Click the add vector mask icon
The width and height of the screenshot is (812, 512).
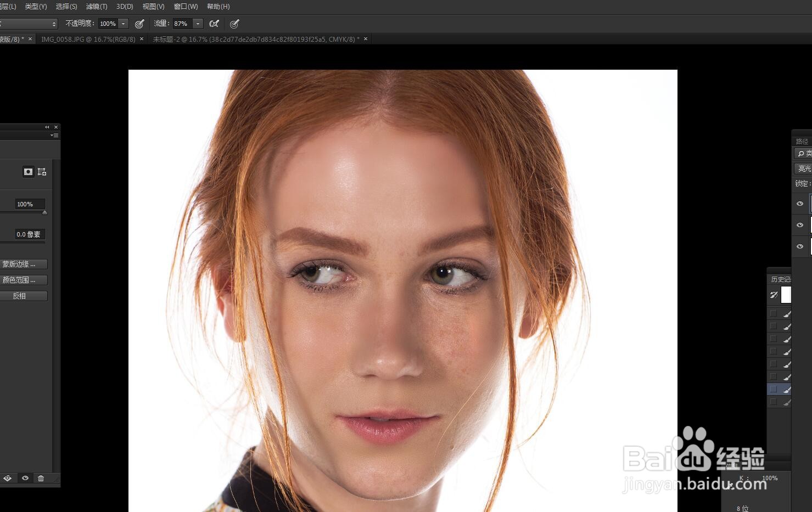point(42,172)
